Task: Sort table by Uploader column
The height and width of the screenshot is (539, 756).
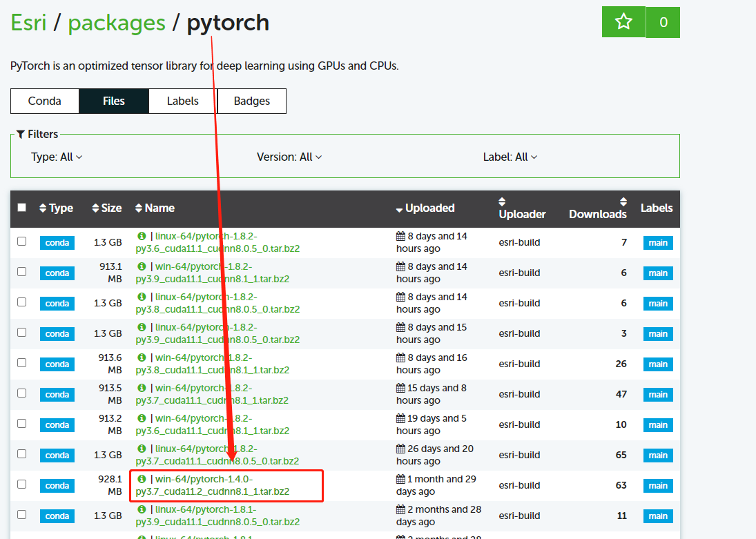Action: tap(522, 208)
